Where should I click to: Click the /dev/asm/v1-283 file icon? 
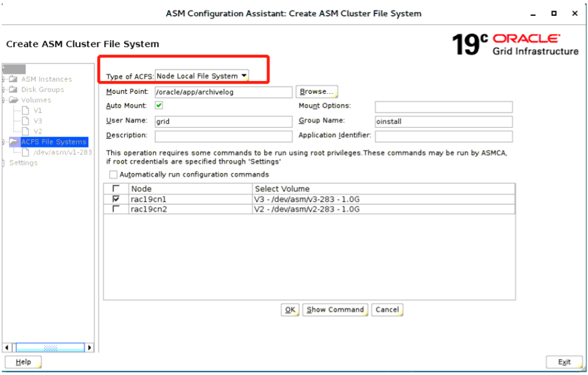[x=27, y=151]
